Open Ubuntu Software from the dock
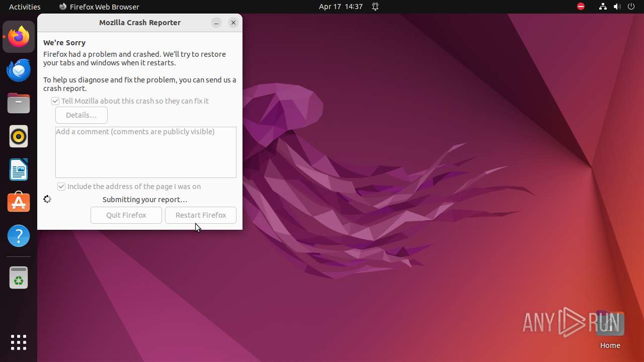This screenshot has height=362, width=644. 19,203
